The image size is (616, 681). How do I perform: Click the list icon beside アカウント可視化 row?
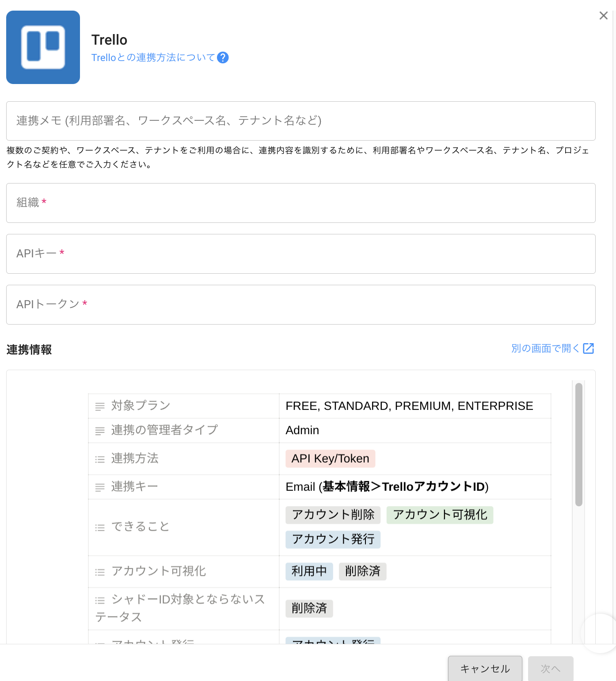[x=100, y=572]
